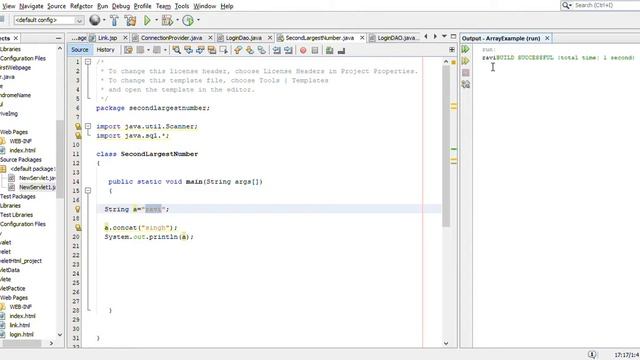Open the Team menu
This screenshot has height=360, width=640.
pyautogui.click(x=163, y=6)
